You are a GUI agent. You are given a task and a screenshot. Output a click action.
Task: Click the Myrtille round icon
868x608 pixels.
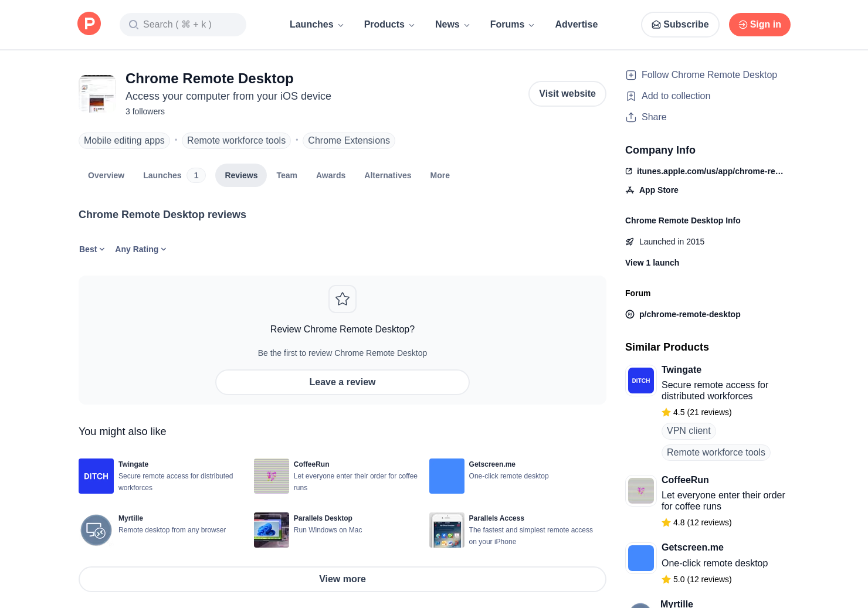pos(96,530)
